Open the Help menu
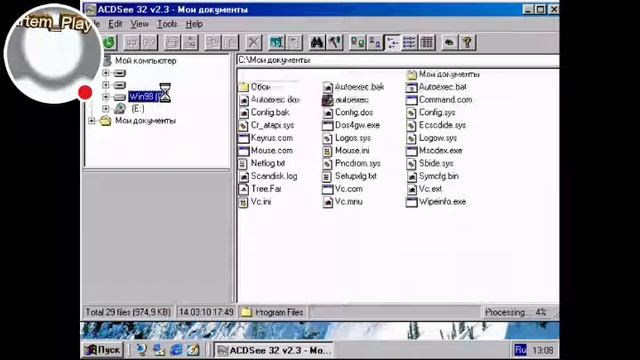The width and height of the screenshot is (640, 360). (x=194, y=24)
